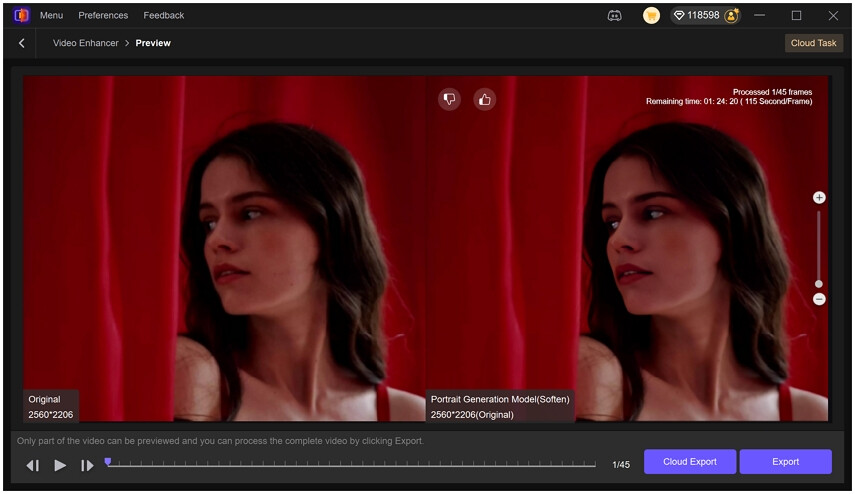The image size is (855, 494).
Task: Click the middle of the frame timeline
Action: tap(351, 464)
